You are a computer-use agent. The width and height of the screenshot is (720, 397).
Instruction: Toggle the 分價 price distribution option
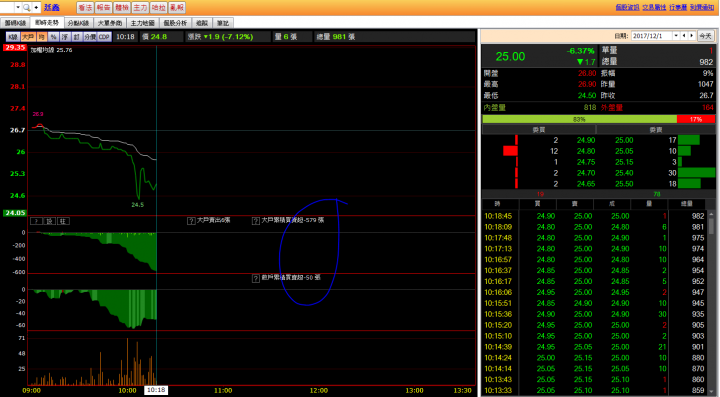coord(90,37)
